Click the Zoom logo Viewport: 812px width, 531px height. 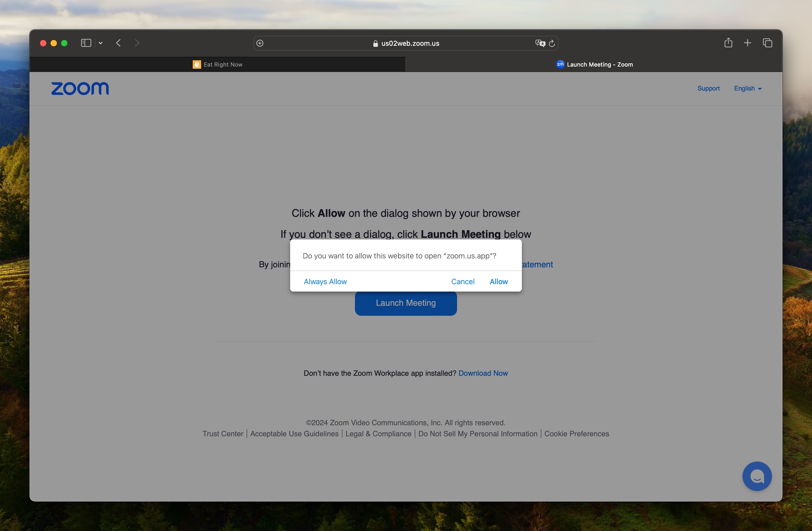[80, 89]
